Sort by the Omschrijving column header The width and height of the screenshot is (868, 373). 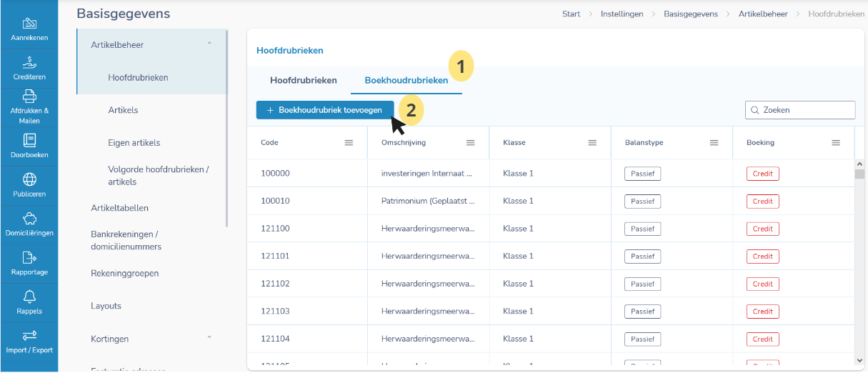pos(404,143)
